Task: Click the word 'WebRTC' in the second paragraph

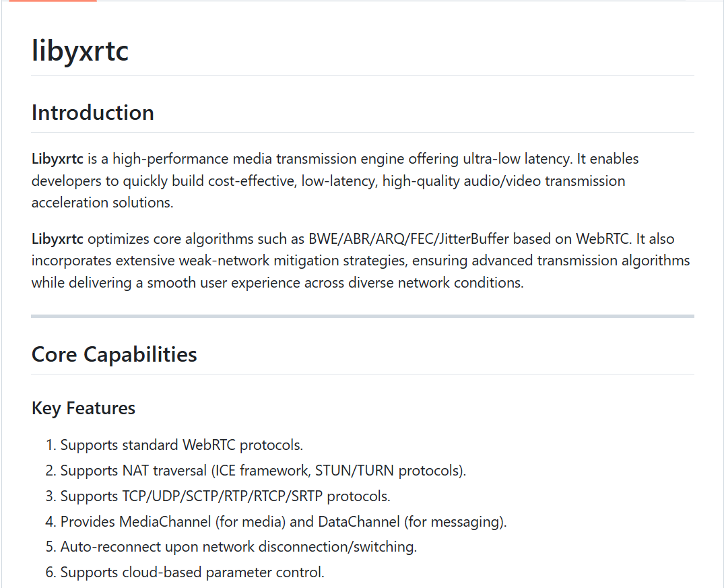Action: pos(603,239)
